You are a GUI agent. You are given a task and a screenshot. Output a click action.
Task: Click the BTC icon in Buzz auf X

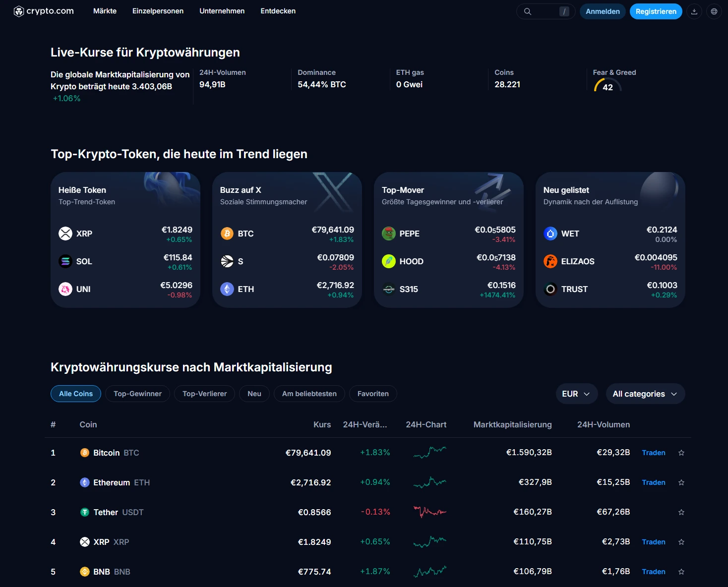click(227, 234)
